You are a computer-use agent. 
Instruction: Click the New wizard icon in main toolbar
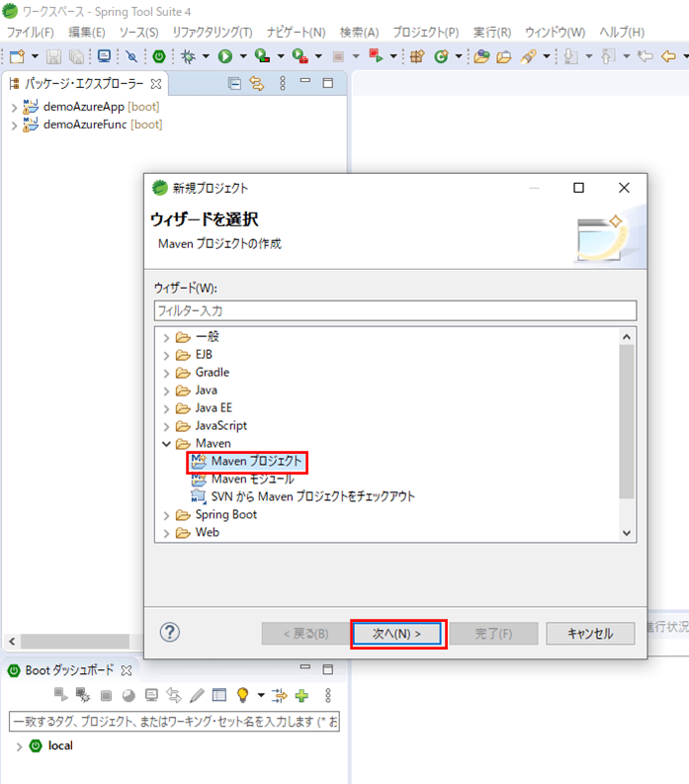(17, 56)
